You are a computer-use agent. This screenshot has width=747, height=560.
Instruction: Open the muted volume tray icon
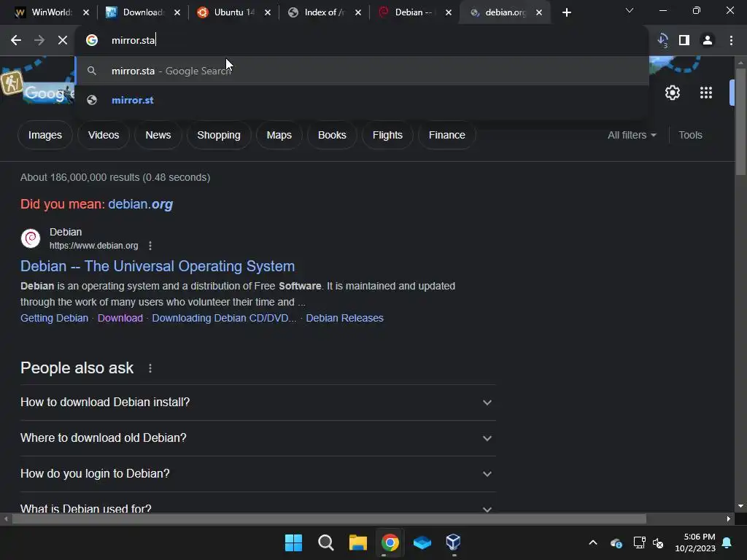click(659, 542)
